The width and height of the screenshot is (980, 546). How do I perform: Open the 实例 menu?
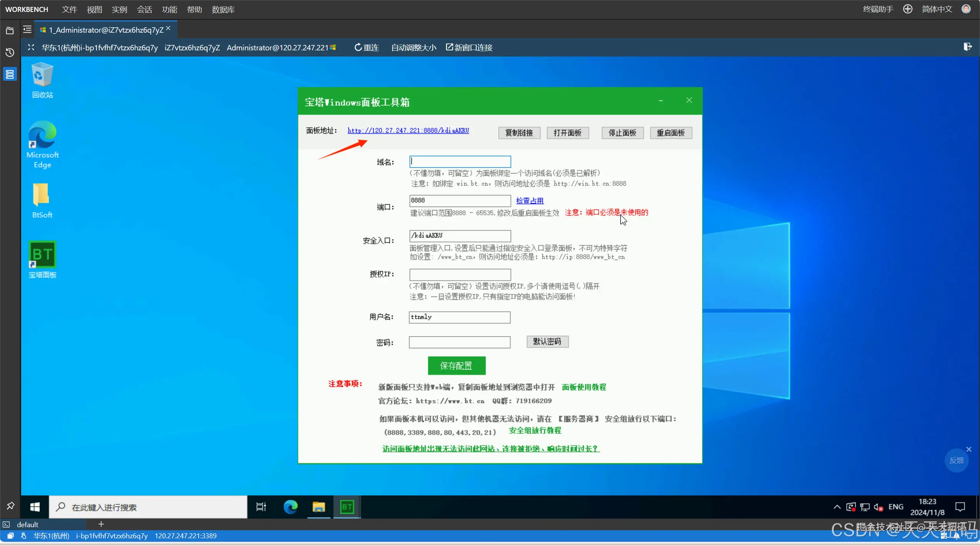119,9
